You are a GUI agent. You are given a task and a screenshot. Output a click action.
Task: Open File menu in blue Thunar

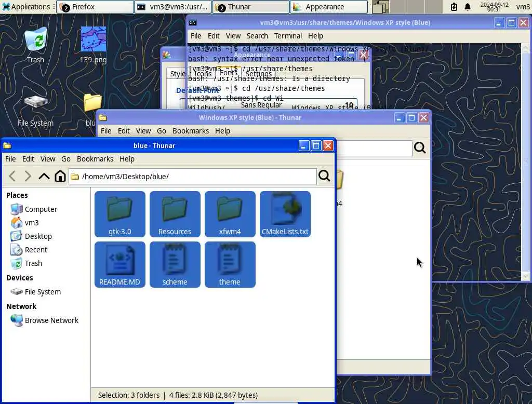(10, 159)
